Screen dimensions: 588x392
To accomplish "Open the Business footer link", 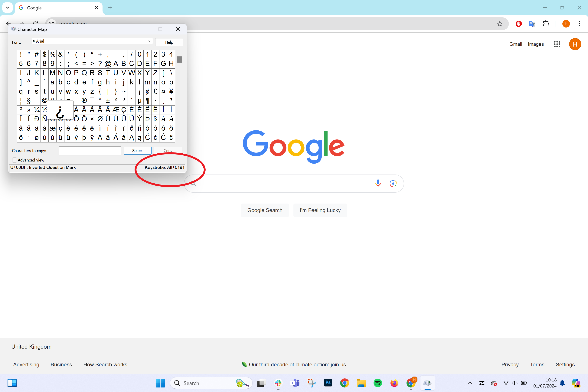I will [x=61, y=364].
